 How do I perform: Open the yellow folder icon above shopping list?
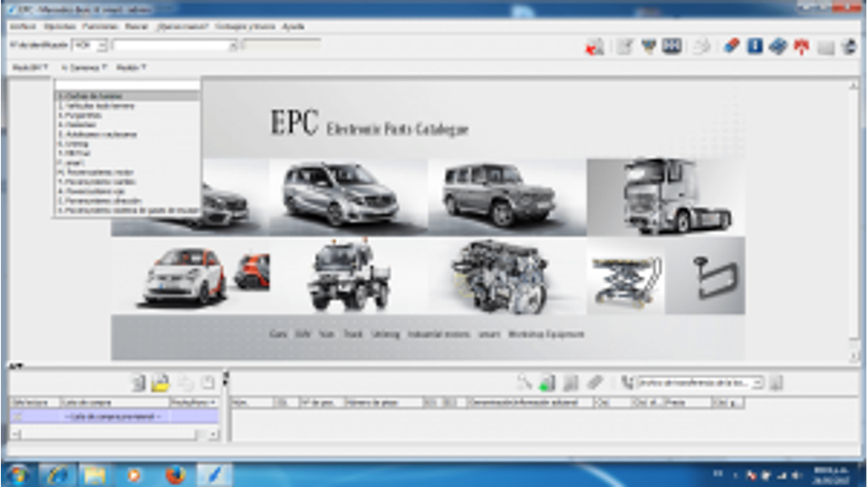click(x=161, y=383)
